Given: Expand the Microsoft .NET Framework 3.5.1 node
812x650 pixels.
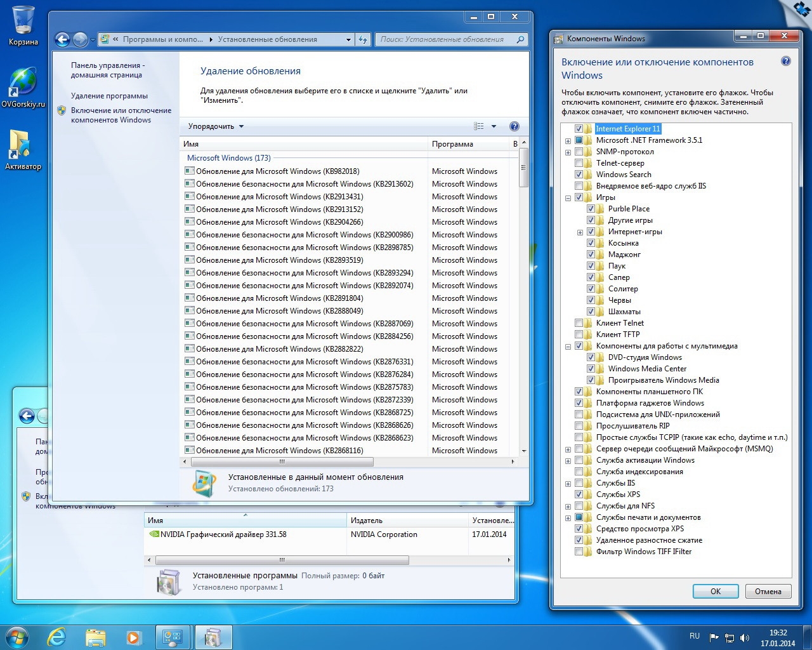Looking at the screenshot, I should tap(568, 141).
